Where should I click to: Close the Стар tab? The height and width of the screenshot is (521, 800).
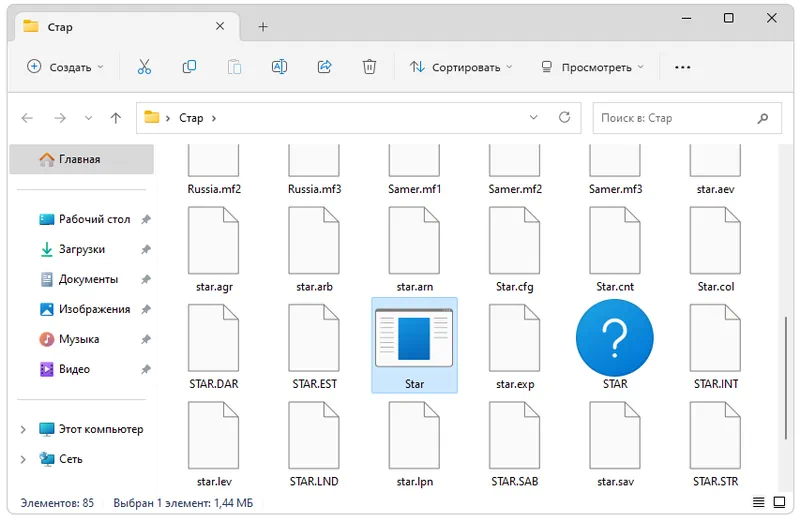click(220, 26)
